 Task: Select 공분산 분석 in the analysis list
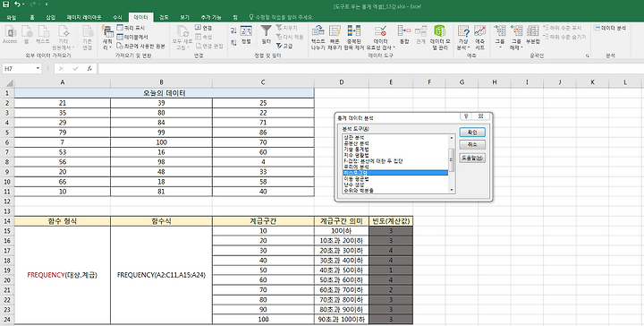tap(356, 143)
